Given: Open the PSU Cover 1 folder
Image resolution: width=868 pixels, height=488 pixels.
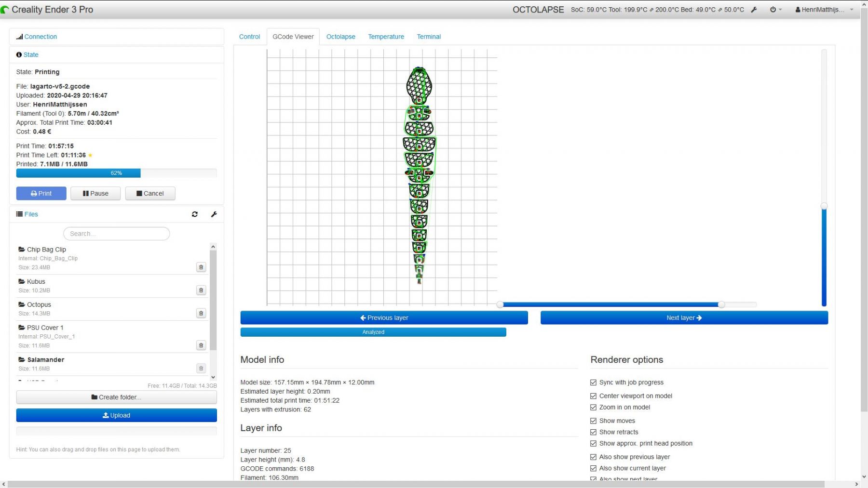Looking at the screenshot, I should (x=45, y=328).
